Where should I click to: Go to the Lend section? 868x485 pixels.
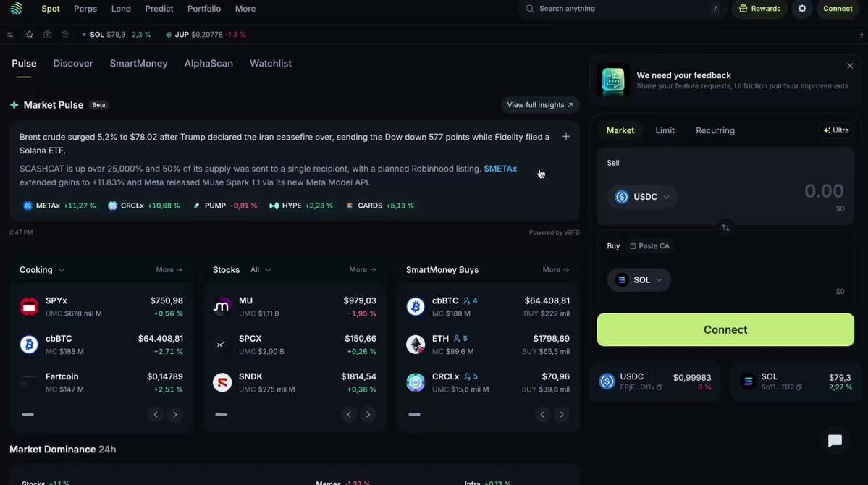point(121,8)
